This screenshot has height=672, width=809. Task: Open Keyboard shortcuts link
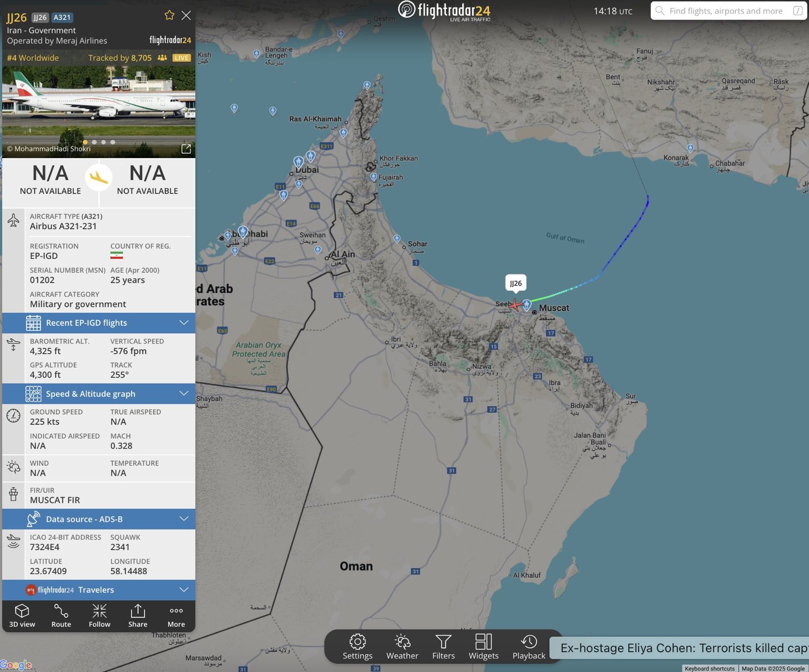[709, 668]
